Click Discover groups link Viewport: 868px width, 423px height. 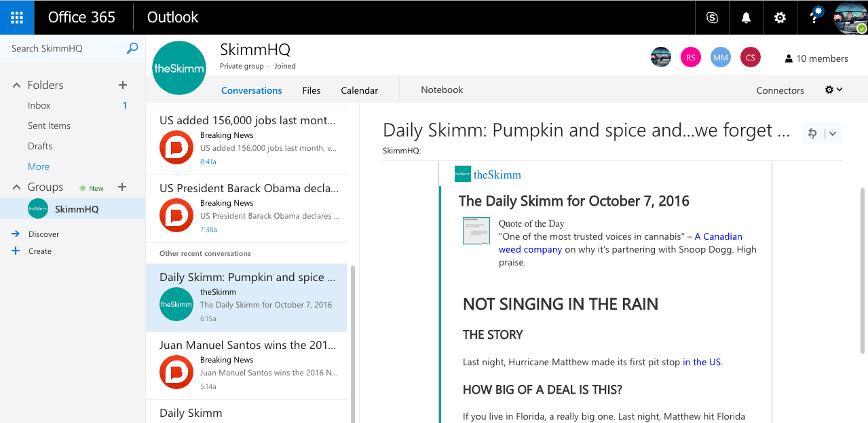(x=44, y=234)
